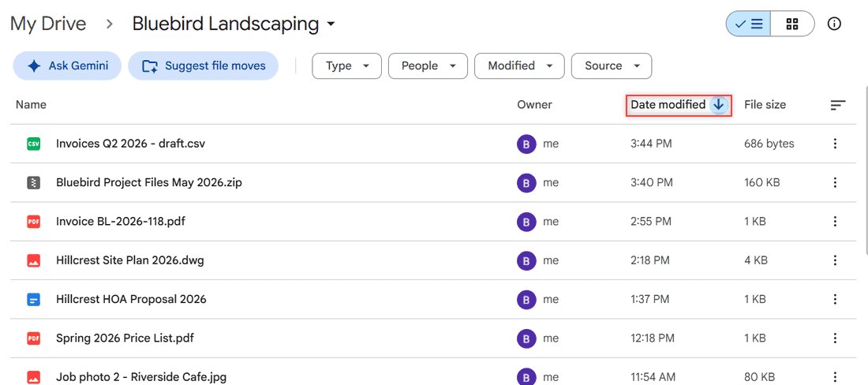The height and width of the screenshot is (385, 868).
Task: Click the PDF icon of Invoice BL-2026-118
Action: click(34, 222)
